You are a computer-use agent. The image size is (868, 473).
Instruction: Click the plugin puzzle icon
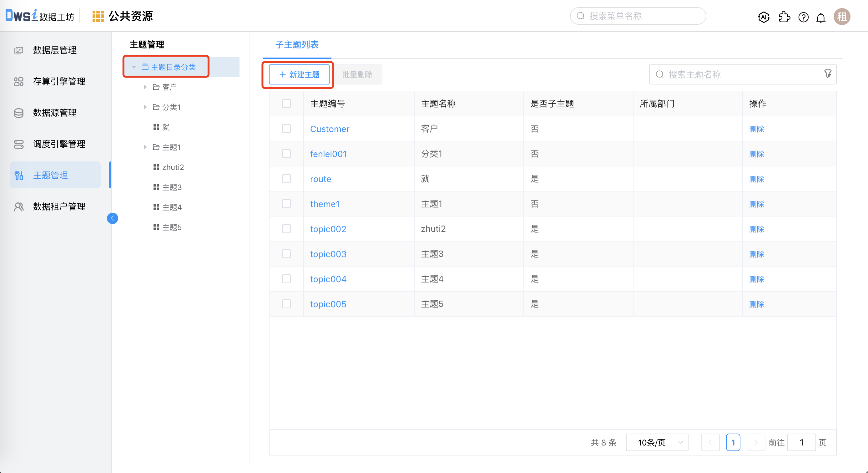(x=784, y=17)
